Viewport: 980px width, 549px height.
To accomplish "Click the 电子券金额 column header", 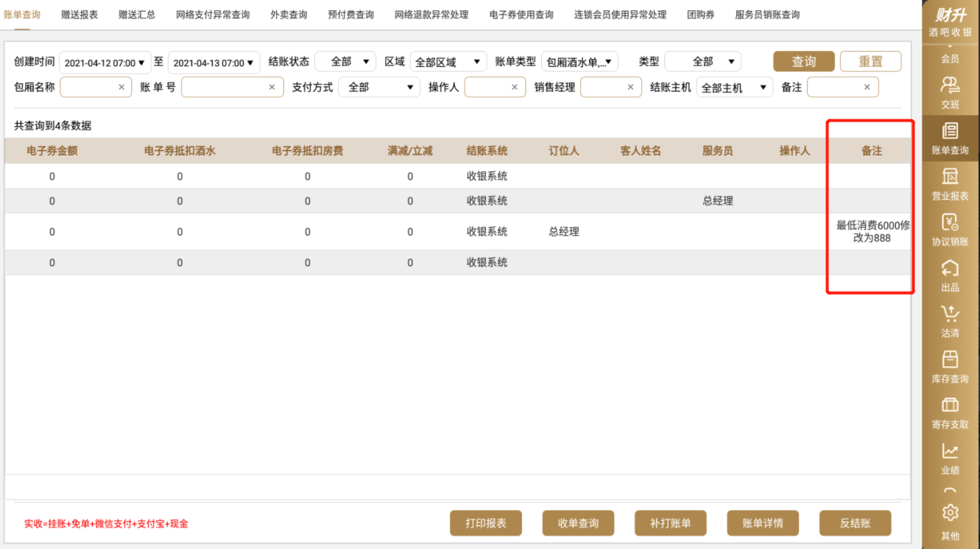I will pos(52,150).
